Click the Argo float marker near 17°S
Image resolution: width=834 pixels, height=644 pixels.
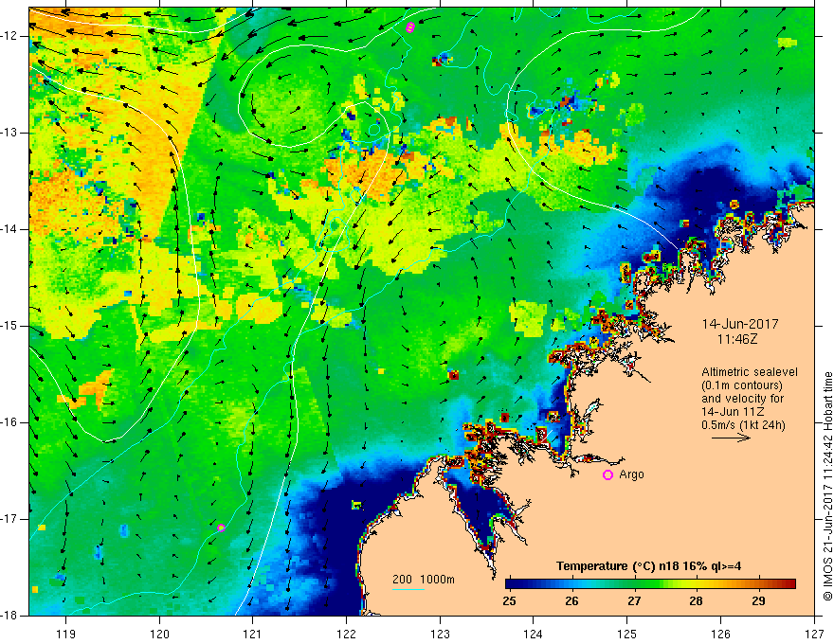221,528
